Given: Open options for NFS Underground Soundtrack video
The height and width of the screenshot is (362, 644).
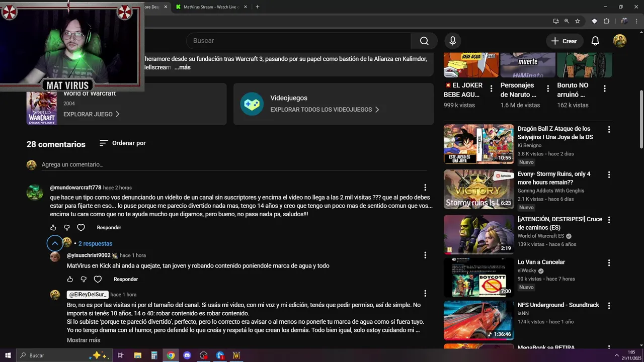Looking at the screenshot, I should click(609, 306).
